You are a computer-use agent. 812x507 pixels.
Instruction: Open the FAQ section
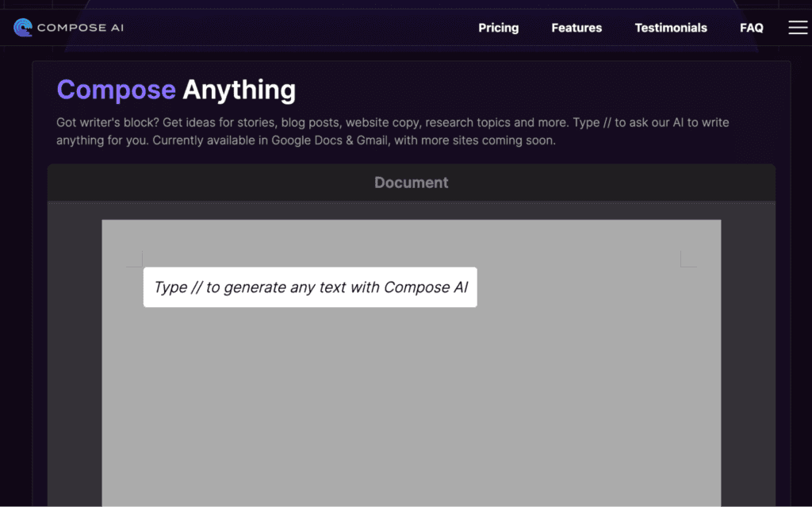(751, 27)
